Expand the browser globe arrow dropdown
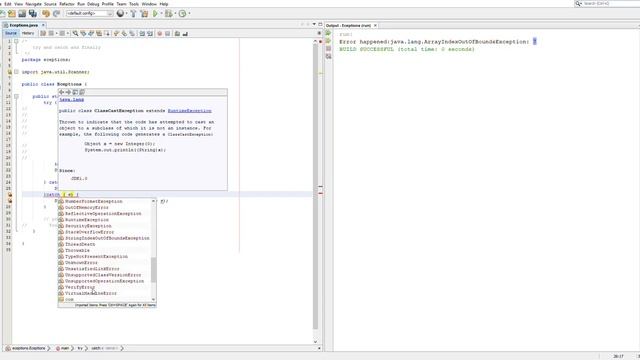The width and height of the screenshot is (640, 360). [x=126, y=13]
